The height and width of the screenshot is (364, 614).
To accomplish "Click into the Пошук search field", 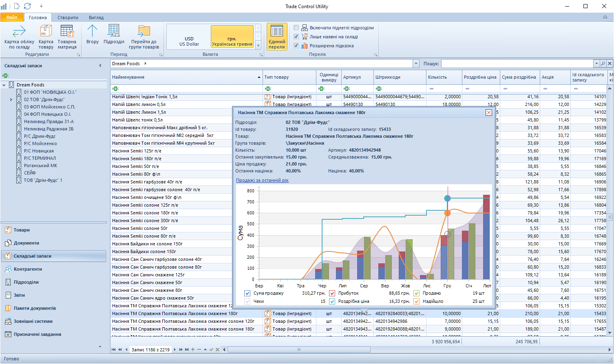I will (x=517, y=64).
